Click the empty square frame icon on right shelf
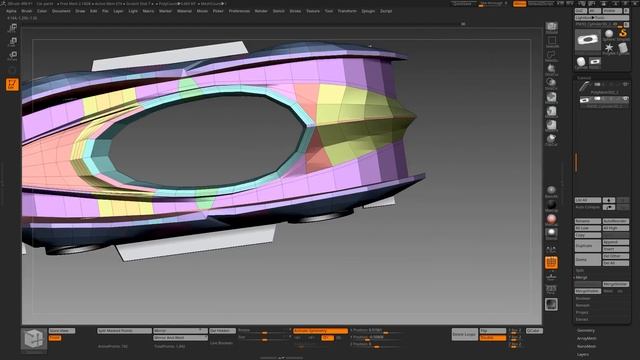This screenshot has width=640, height=360. tap(551, 41)
